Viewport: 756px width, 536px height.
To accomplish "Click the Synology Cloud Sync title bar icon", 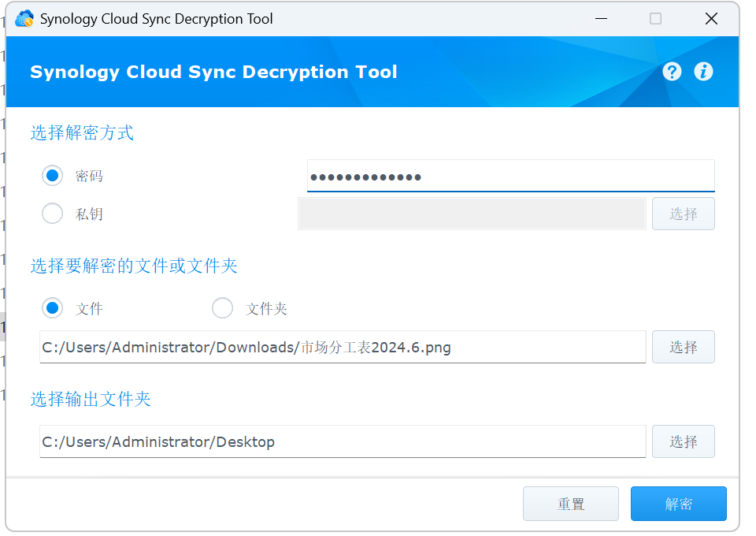I will 24,18.
